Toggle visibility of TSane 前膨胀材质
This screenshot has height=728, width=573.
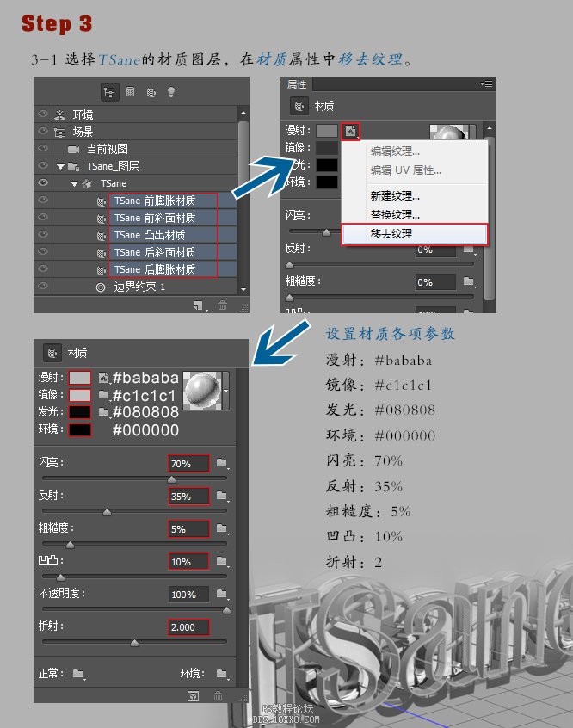(43, 200)
